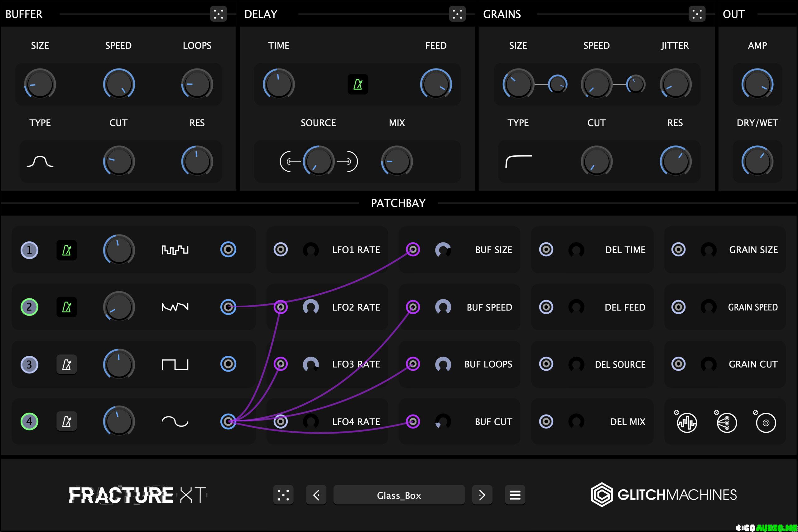Click the BUF LOOPS input jack

click(x=413, y=364)
